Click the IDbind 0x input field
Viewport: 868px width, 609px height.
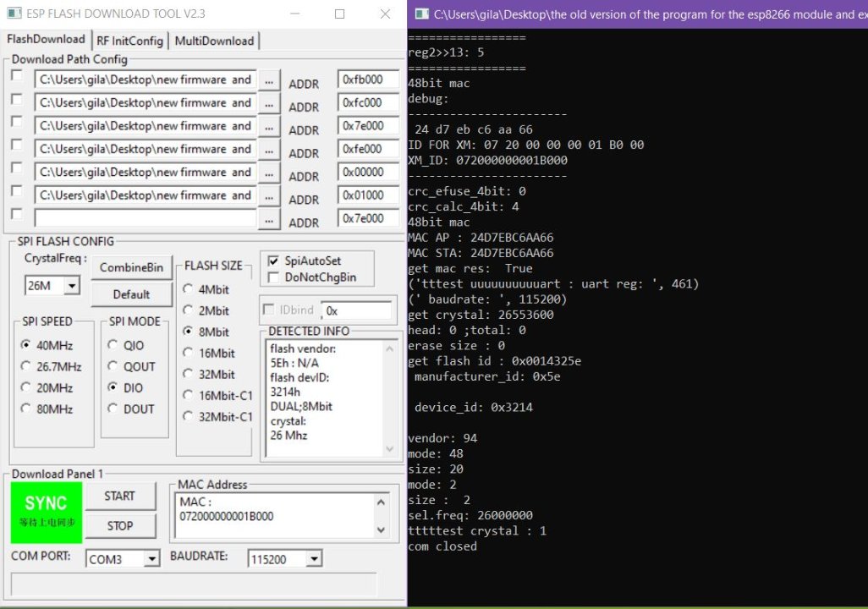(357, 310)
